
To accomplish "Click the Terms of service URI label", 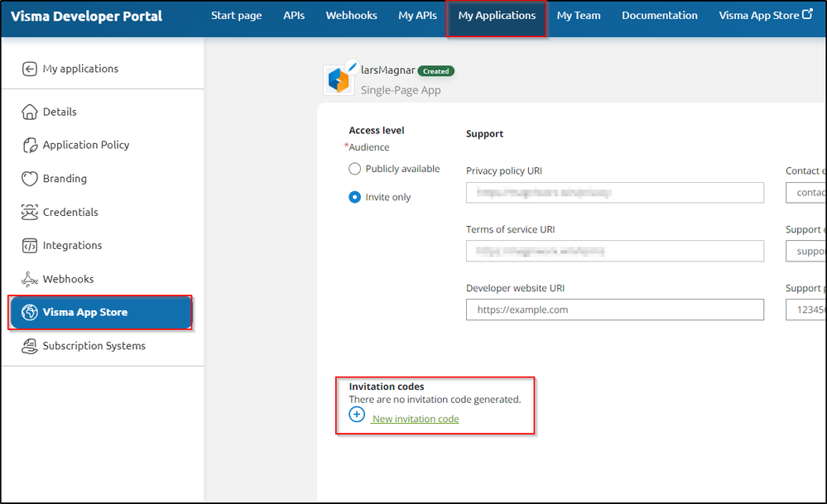I will point(510,229).
